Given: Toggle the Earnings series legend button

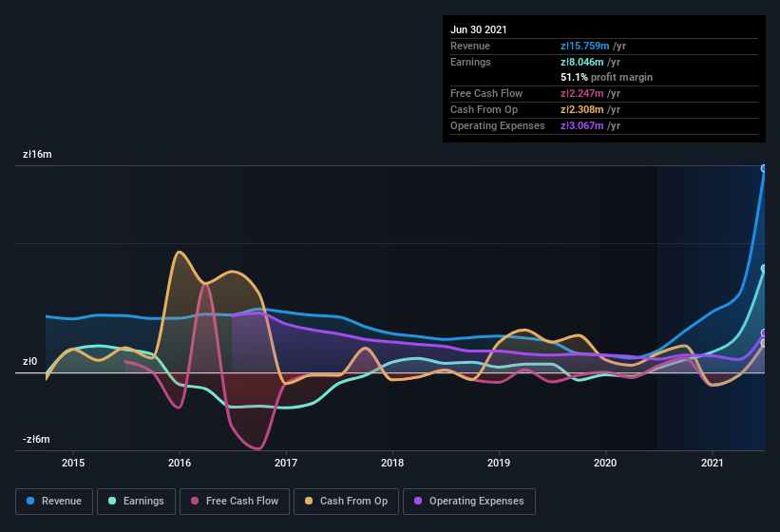Looking at the screenshot, I should point(136,502).
